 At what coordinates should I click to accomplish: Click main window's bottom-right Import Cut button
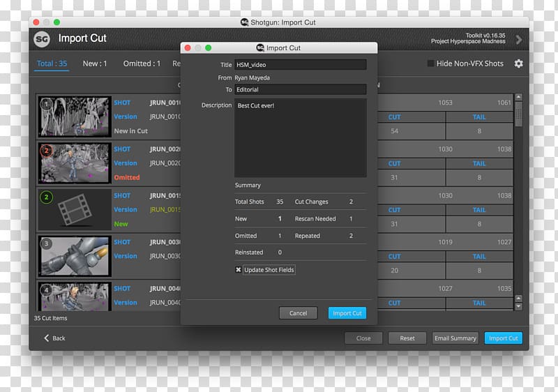(x=503, y=338)
